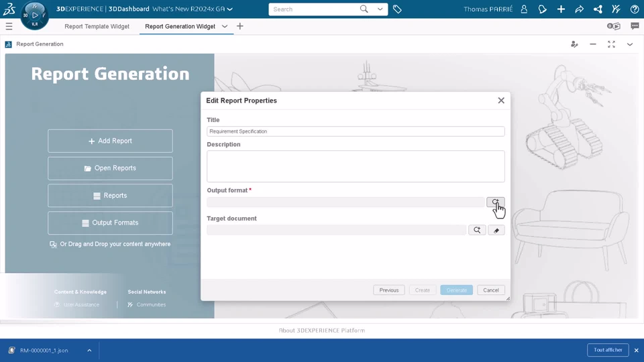Click Tout afficher in downloads bar
The height and width of the screenshot is (362, 644).
click(608, 350)
